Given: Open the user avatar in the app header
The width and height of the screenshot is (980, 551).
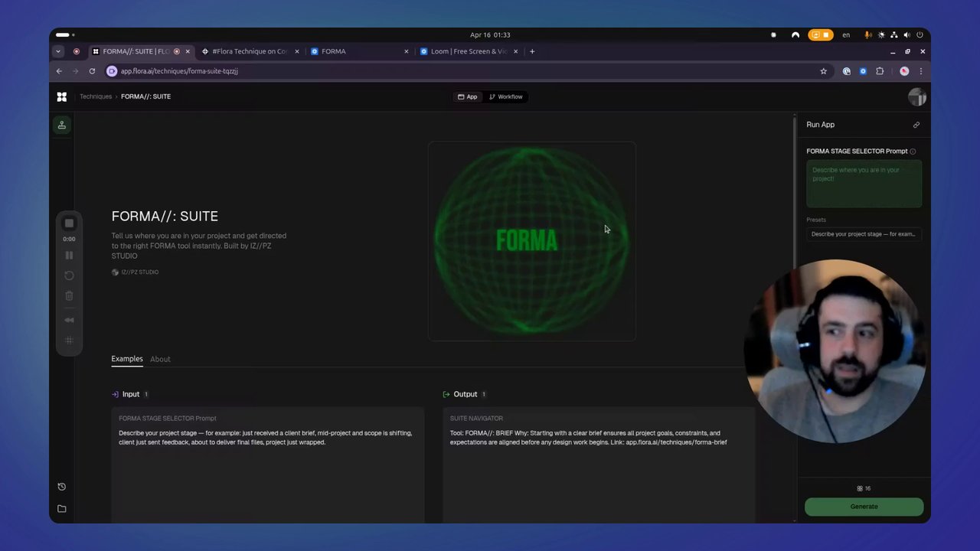Looking at the screenshot, I should click(x=916, y=96).
